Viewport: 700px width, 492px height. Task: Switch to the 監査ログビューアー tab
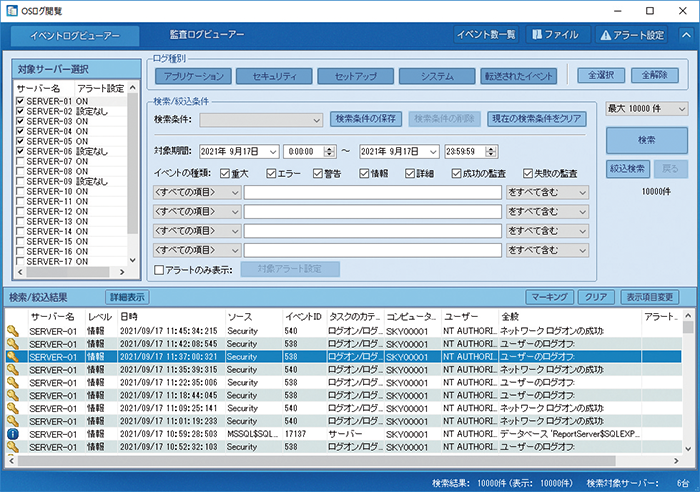[x=207, y=35]
